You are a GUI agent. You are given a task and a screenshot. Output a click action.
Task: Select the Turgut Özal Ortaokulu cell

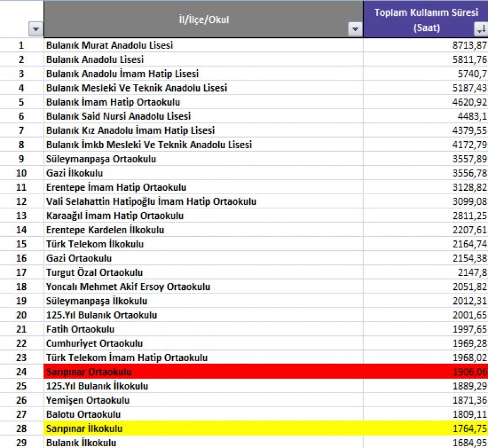point(203,272)
